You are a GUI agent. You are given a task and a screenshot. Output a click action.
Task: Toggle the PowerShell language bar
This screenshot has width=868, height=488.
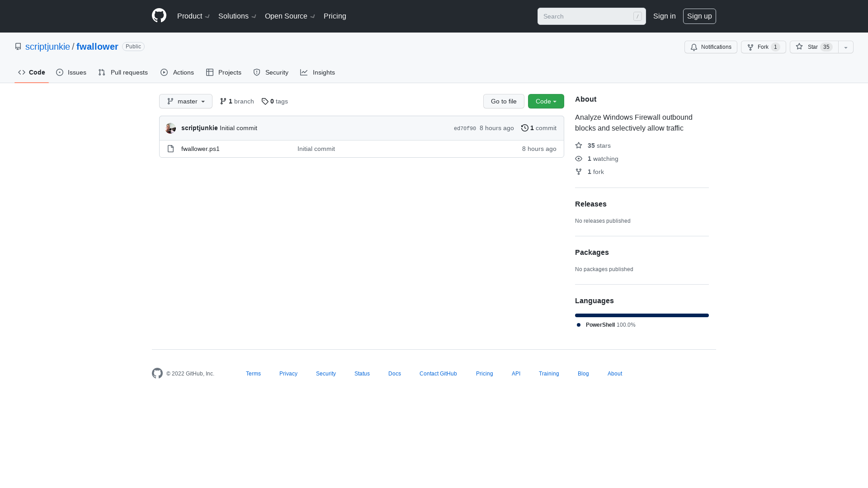642,314
